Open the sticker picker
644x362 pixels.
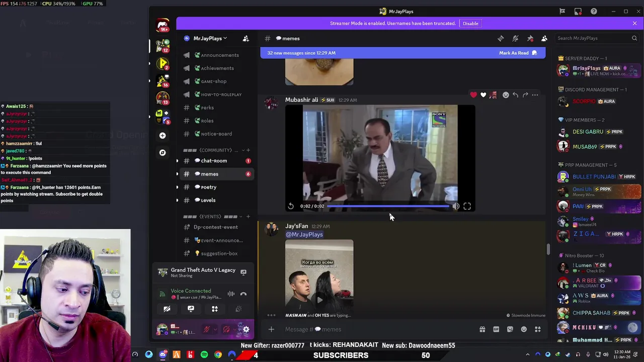point(510,329)
